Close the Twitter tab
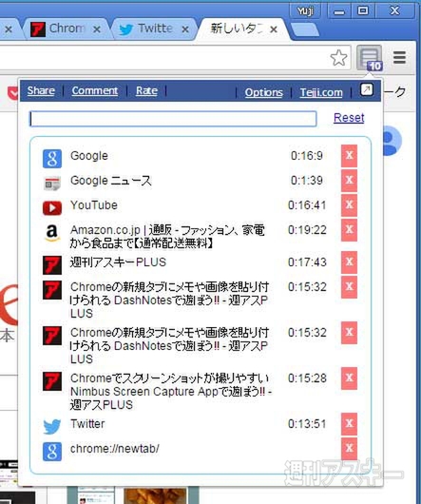Screen dimensions: 421x504 (x=185, y=29)
